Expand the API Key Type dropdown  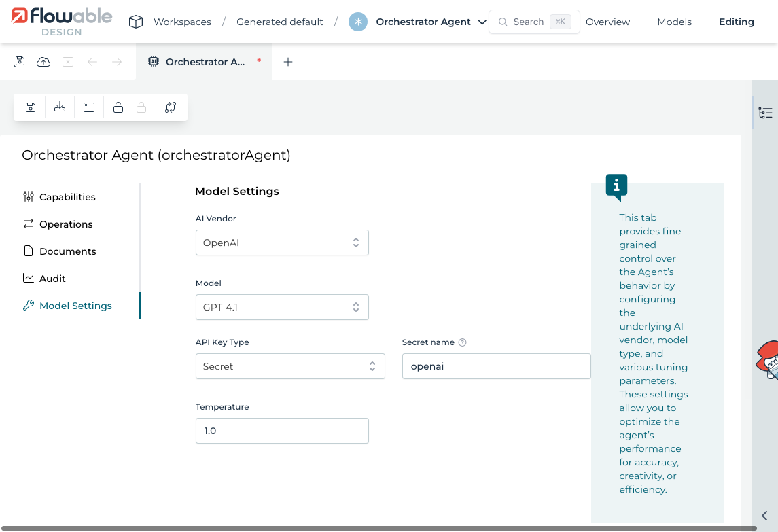289,366
